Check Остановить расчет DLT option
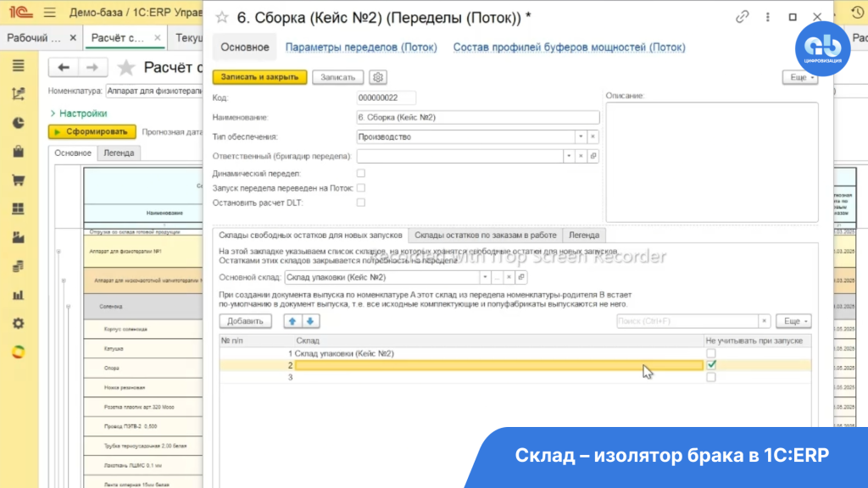This screenshot has width=868, height=488. point(361,202)
